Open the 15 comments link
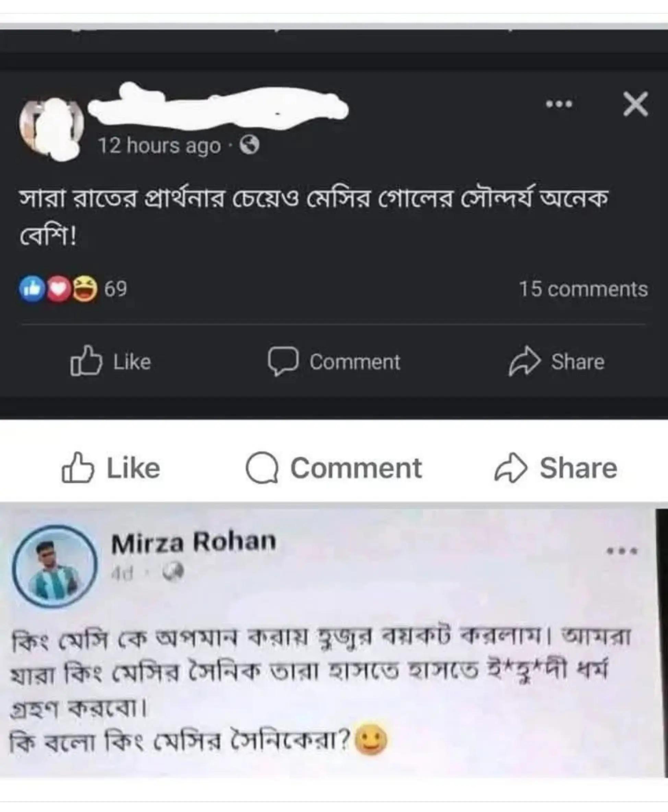668x812 pixels. pyautogui.click(x=583, y=289)
